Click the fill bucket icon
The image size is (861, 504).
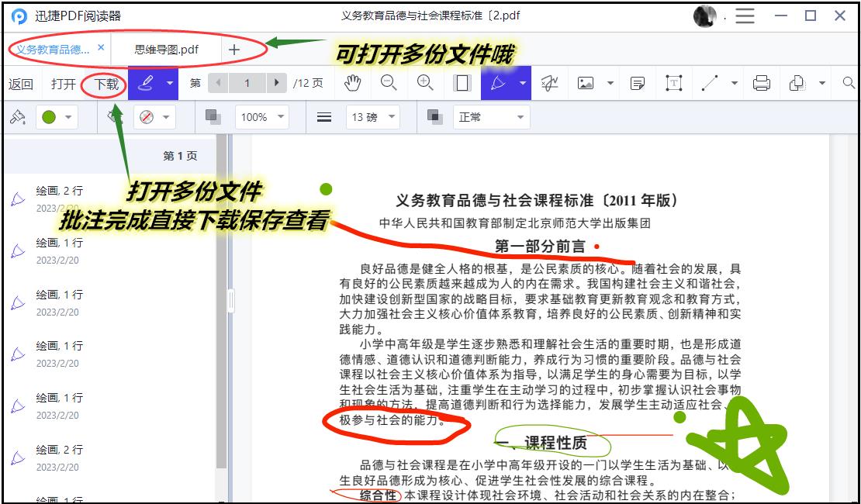114,116
